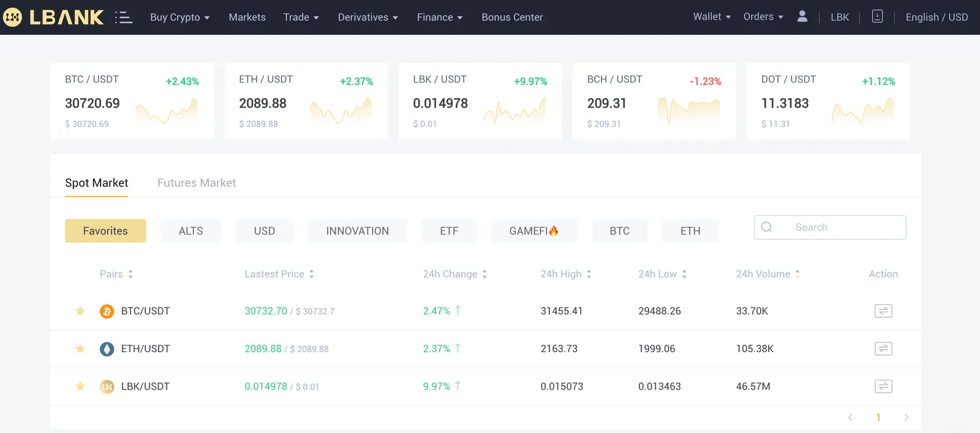
Task: Open the BTC / USDT ticker card
Action: [132, 101]
